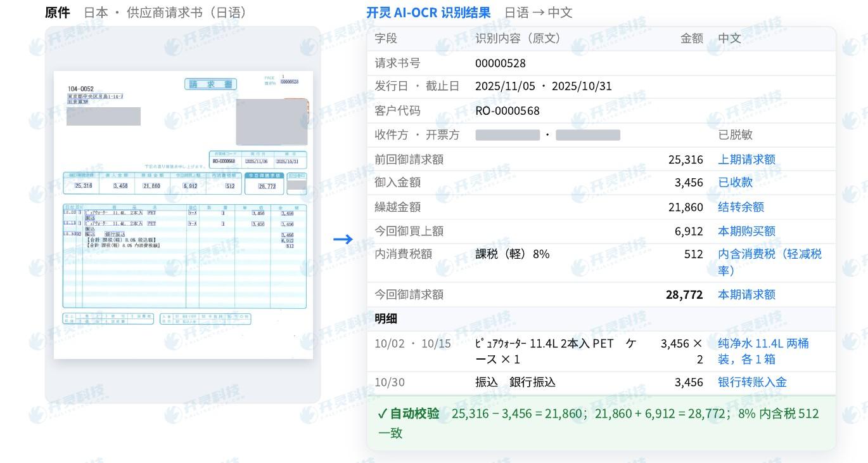Click the 识别内容（原文） column header
Viewport: 868px width, 463px height.
[518, 38]
